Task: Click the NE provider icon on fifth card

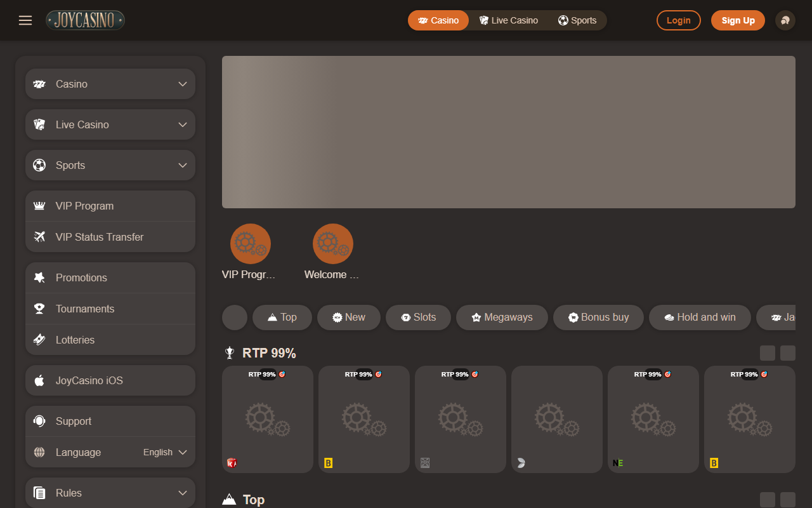Action: [617, 463]
